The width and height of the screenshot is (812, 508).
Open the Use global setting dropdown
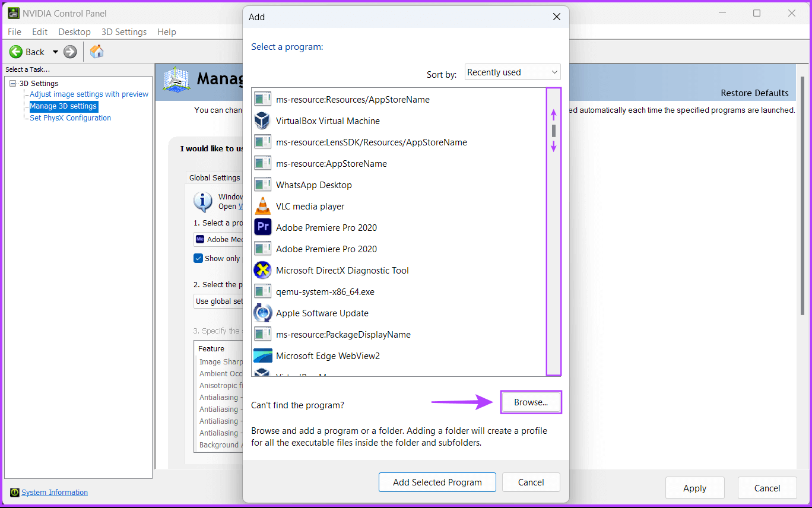[x=218, y=301]
